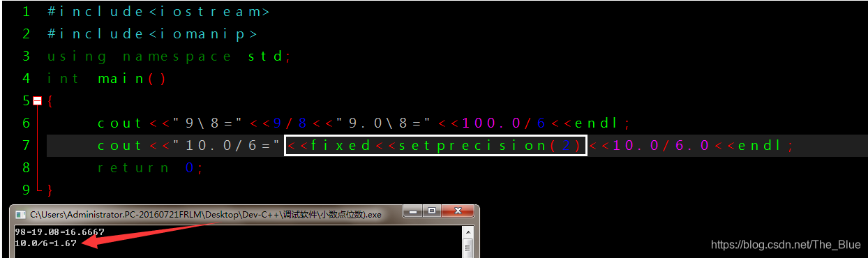Click line number 7 in the gutter
Screen dimensions: 868x258
click(x=27, y=146)
